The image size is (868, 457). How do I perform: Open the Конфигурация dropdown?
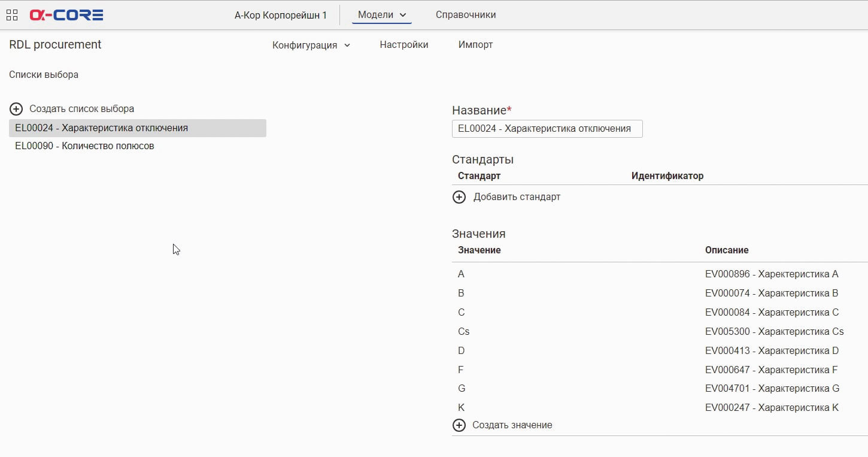click(311, 45)
